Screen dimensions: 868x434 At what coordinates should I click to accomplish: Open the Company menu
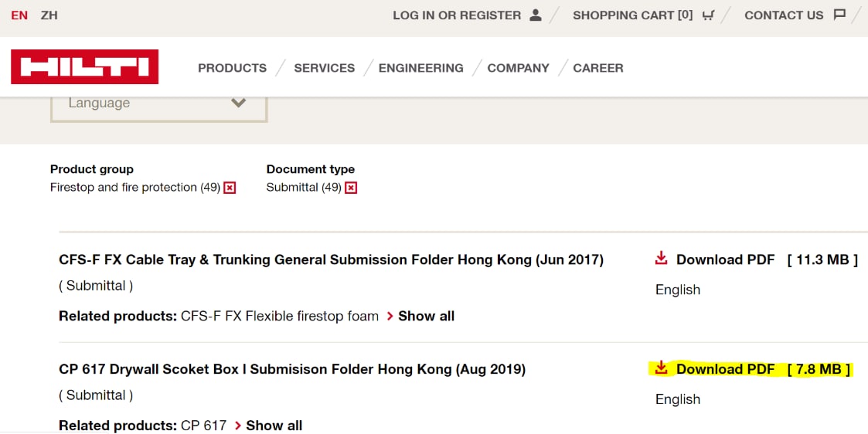518,68
